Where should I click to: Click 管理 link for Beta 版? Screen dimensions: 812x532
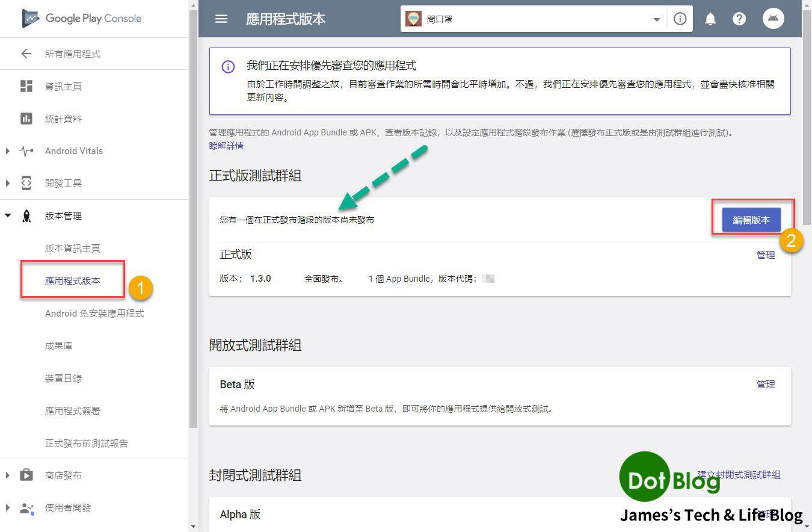coord(766,384)
